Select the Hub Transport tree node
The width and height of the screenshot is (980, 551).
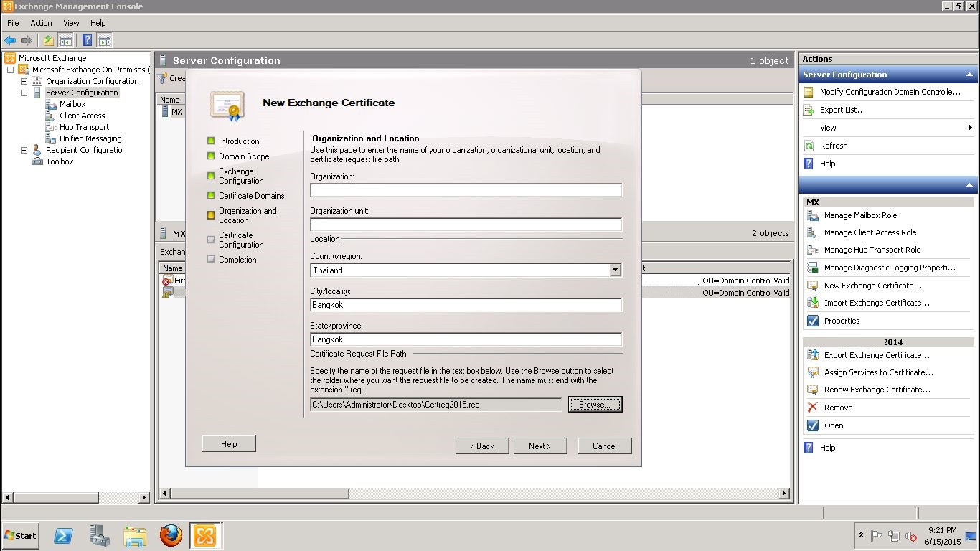84,127
